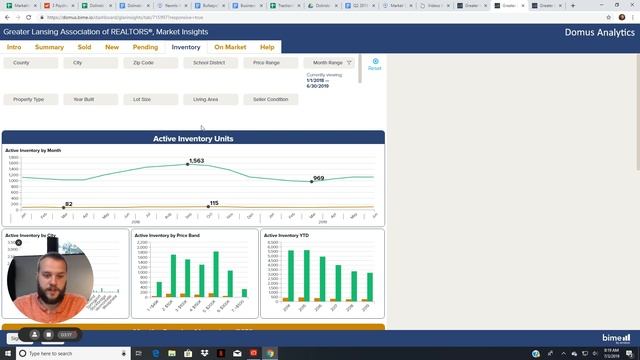Click the bime logo in footer
Viewport: 640px width, 360px height.
[616, 339]
